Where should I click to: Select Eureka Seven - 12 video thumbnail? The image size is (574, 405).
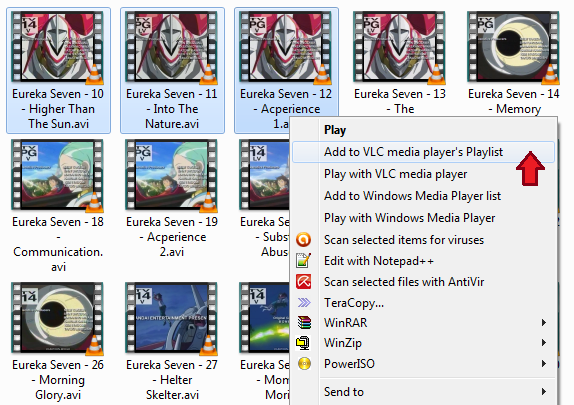[286, 47]
